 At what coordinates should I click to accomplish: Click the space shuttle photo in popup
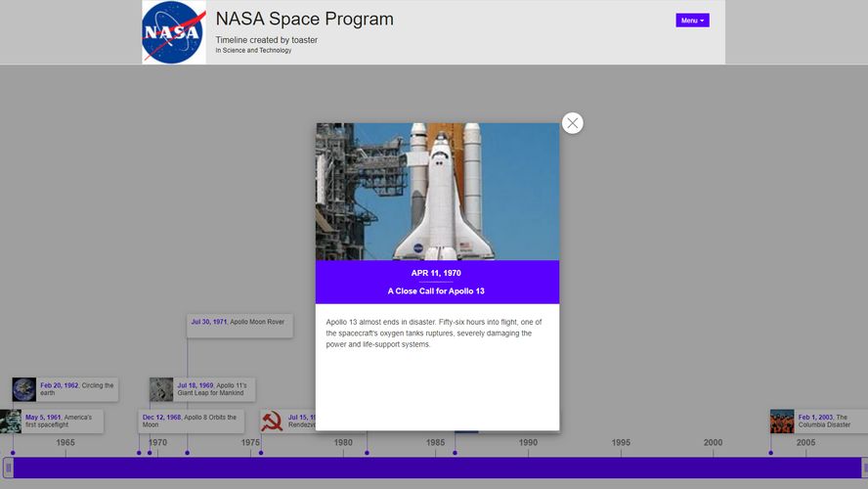point(437,192)
